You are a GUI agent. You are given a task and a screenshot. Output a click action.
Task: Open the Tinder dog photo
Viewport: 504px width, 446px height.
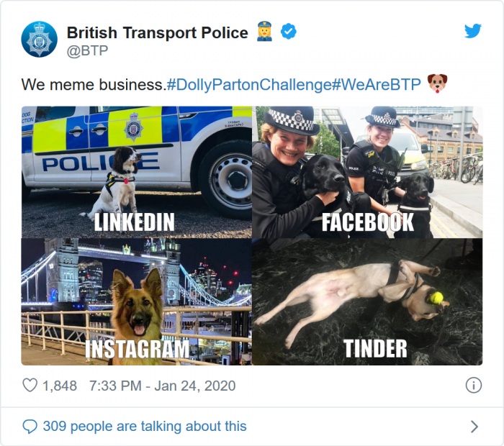367,301
